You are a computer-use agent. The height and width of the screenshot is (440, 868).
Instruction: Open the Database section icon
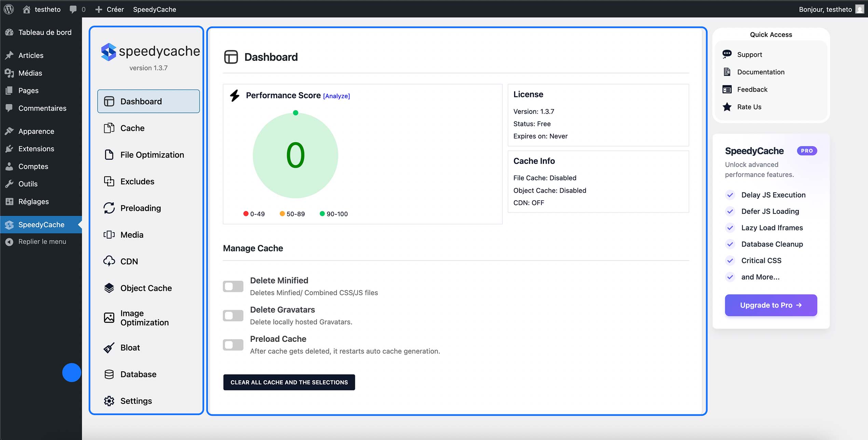(x=109, y=374)
